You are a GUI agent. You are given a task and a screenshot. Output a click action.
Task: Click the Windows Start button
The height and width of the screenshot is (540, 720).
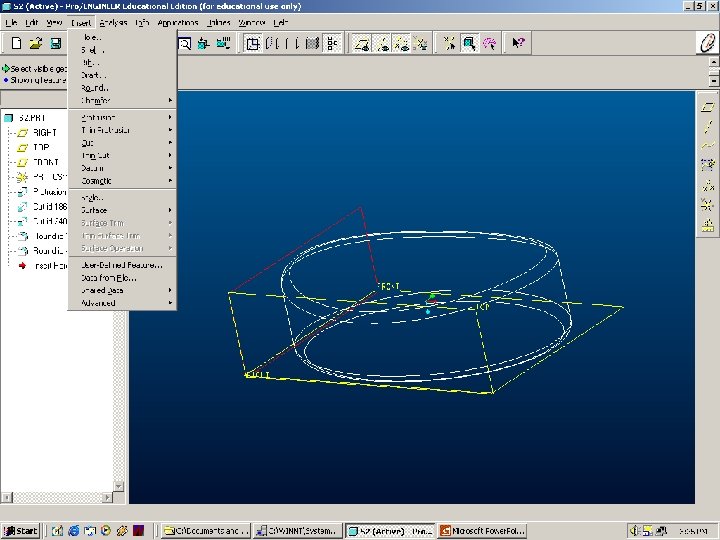click(21, 531)
